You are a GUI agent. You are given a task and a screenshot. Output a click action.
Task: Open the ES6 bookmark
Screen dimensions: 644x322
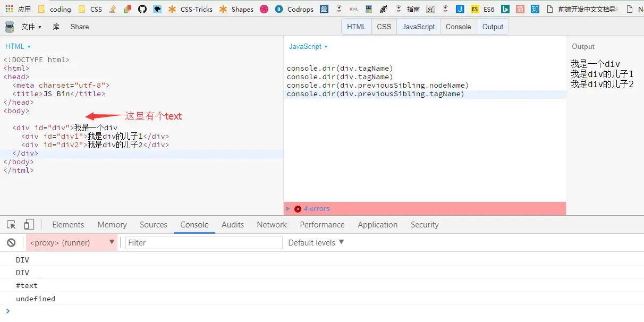[482, 9]
